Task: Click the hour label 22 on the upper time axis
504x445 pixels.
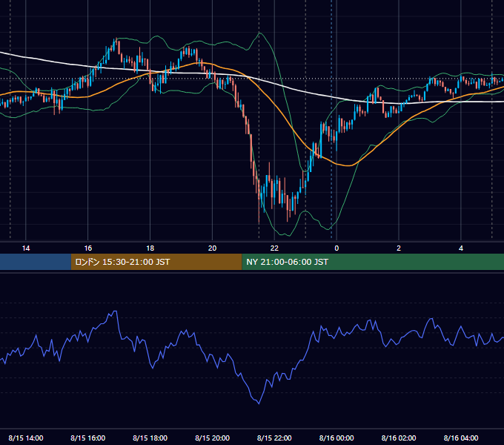Action: click(274, 248)
